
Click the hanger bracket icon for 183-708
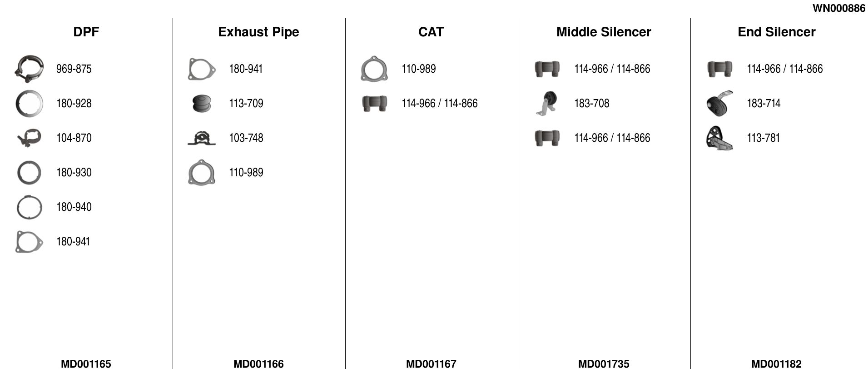coord(547,104)
